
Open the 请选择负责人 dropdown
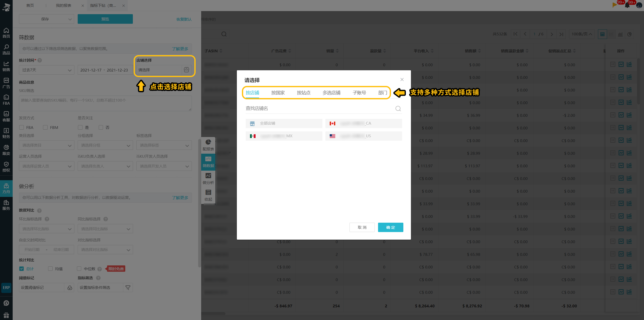click(x=105, y=166)
